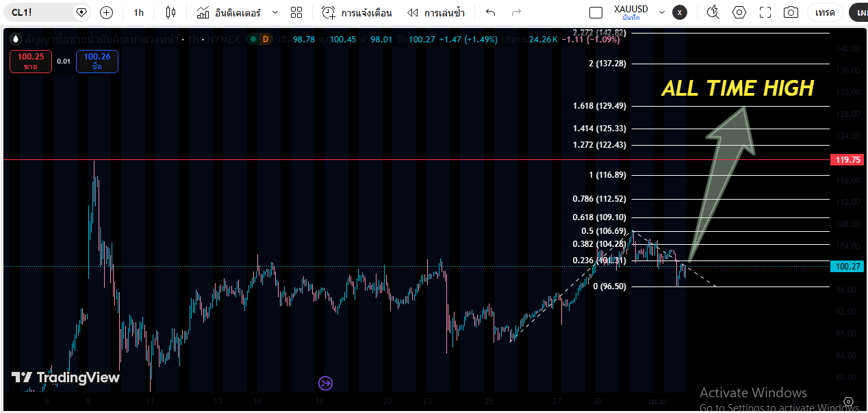Screen dimensions: 868x413
Task: Open chart settings hexagon icon
Action: pyautogui.click(x=739, y=12)
